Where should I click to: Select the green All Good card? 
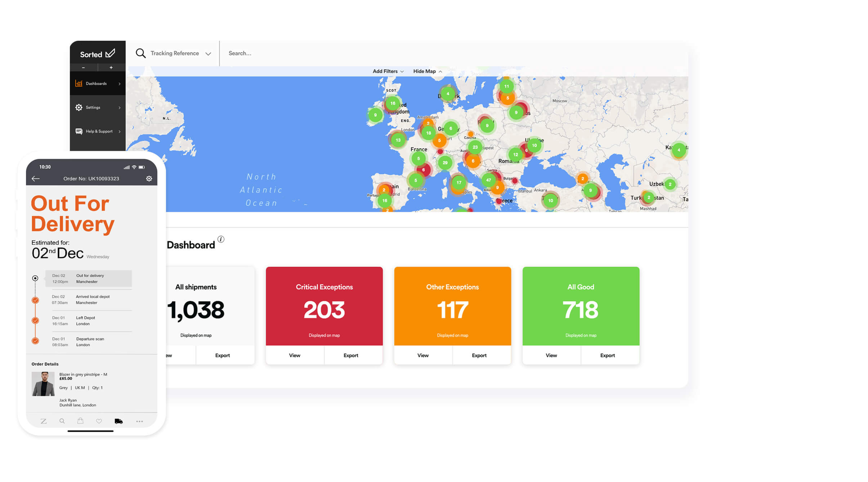pyautogui.click(x=581, y=306)
